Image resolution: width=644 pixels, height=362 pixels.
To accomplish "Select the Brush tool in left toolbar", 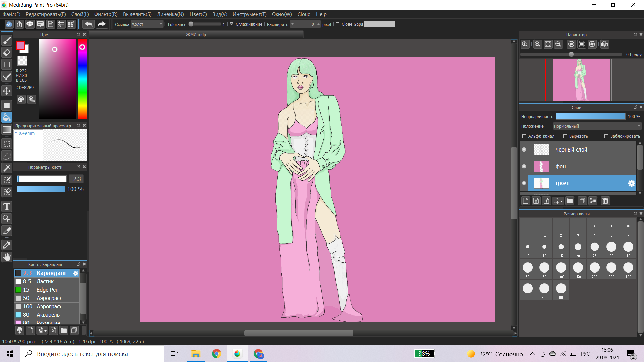I will tap(7, 40).
